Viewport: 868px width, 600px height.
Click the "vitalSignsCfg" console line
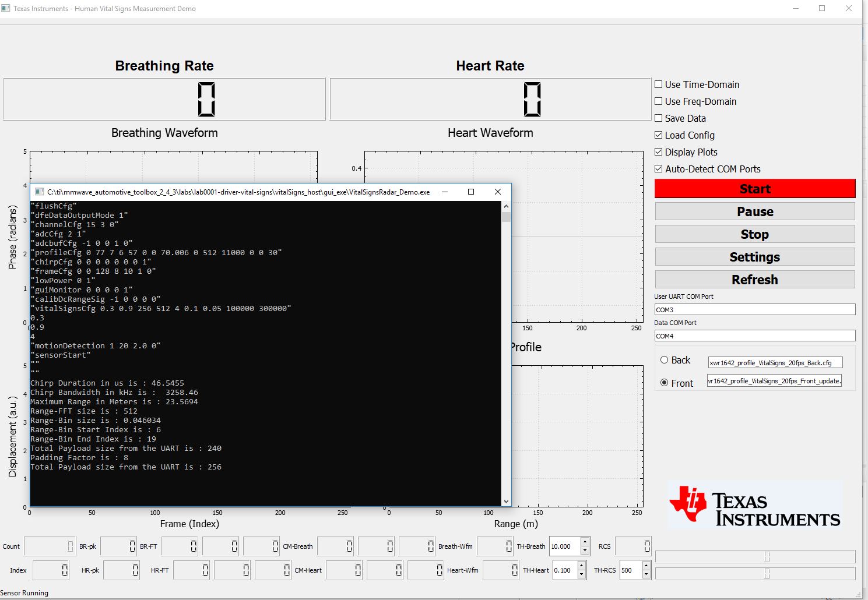(x=161, y=308)
